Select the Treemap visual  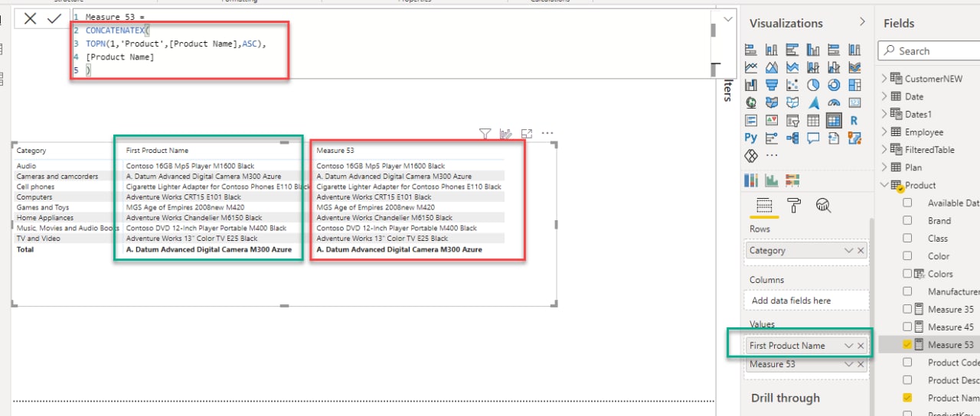click(854, 85)
